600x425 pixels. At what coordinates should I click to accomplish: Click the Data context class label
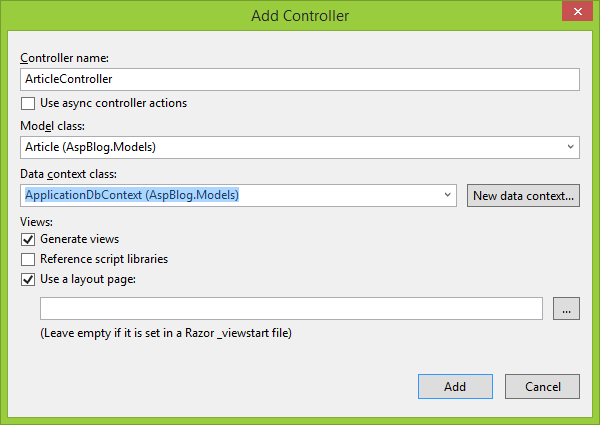[69, 174]
